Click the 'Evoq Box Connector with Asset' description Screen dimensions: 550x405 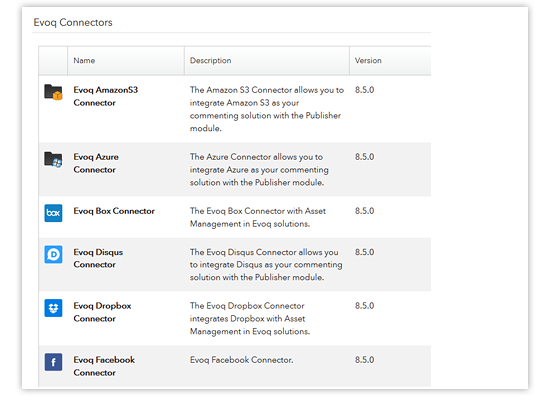point(258,217)
